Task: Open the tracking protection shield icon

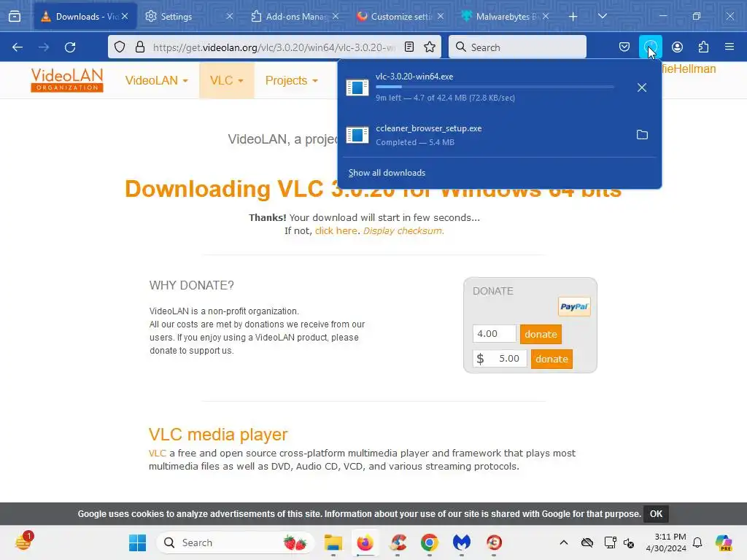Action: coord(120,47)
